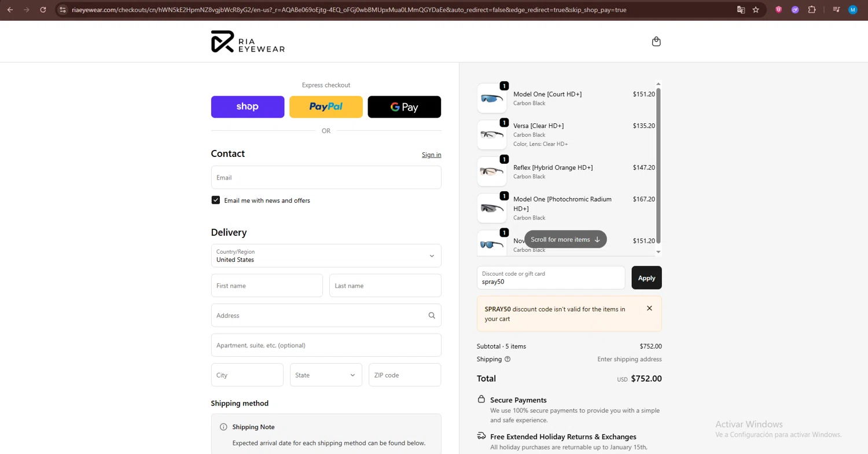868x454 pixels.
Task: Open the purple circular extension icon
Action: (x=795, y=10)
